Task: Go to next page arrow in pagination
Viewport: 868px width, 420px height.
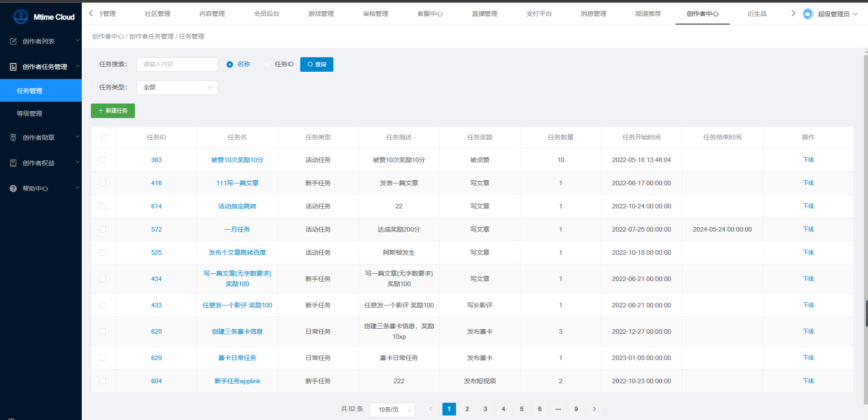Action: tap(594, 409)
